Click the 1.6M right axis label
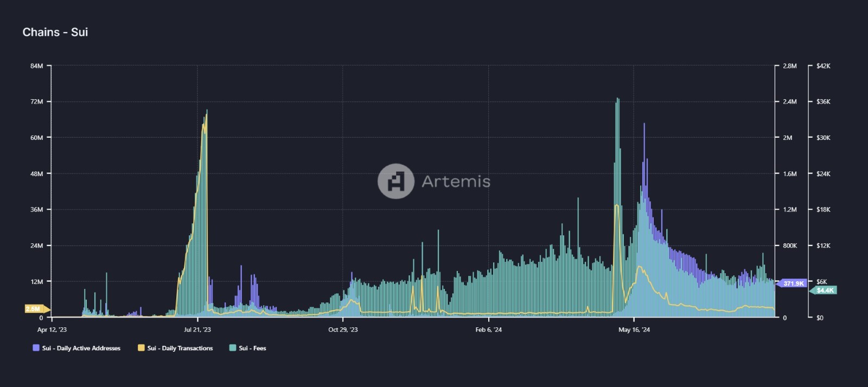Screen dimensions: 868x387 790,174
